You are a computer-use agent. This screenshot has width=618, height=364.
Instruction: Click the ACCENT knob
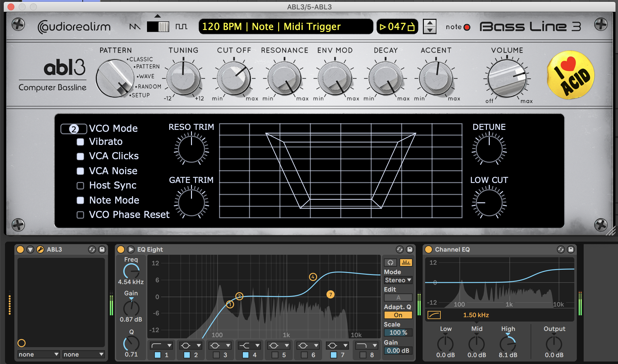tap(436, 78)
